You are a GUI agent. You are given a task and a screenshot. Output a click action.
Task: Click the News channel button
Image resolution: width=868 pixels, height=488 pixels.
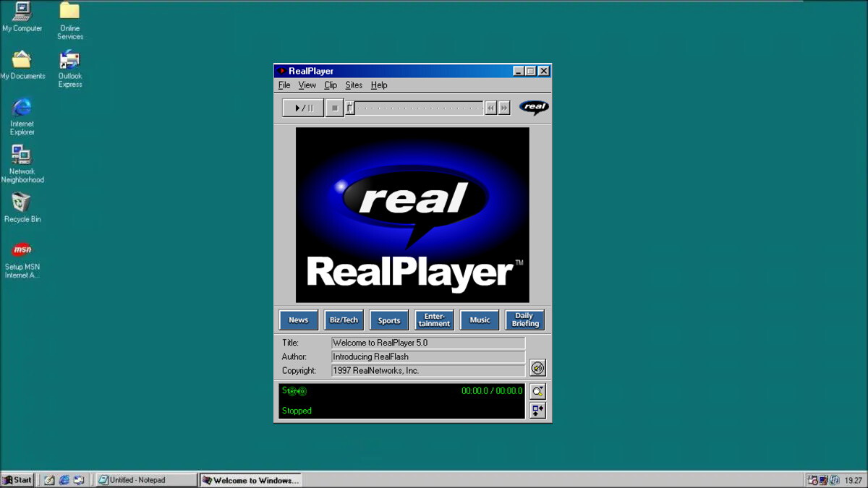coord(299,320)
